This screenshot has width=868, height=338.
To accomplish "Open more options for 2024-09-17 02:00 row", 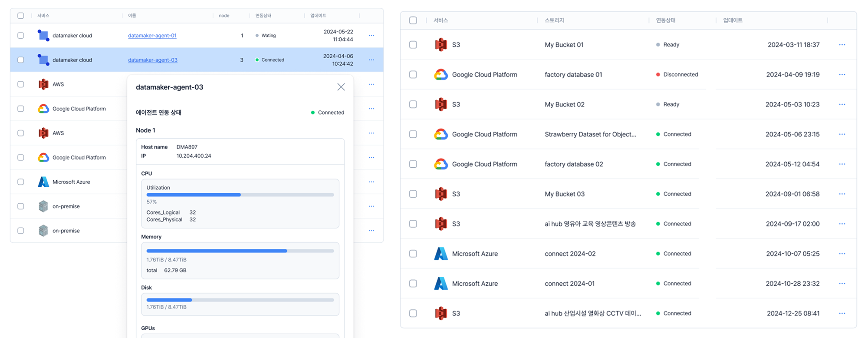I will tap(842, 224).
